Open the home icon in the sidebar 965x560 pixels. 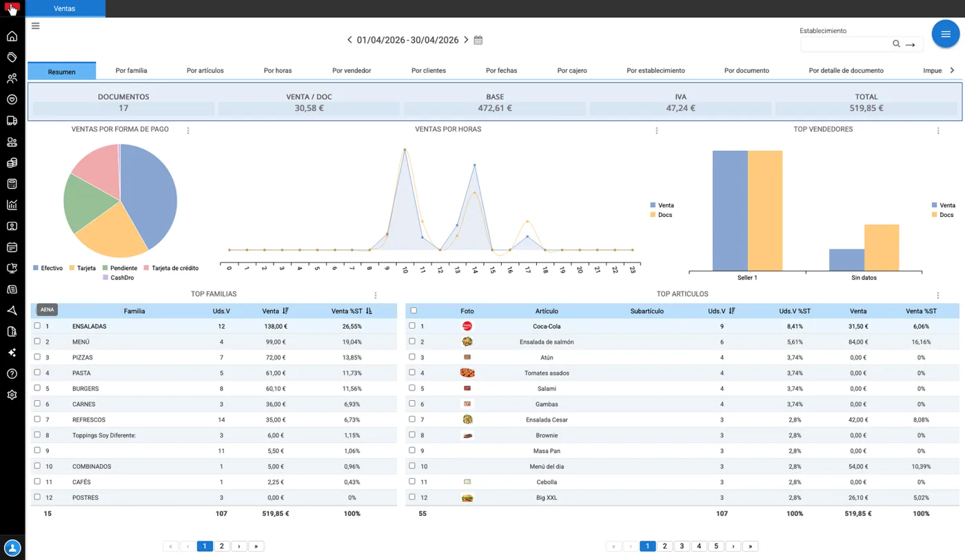click(x=12, y=36)
